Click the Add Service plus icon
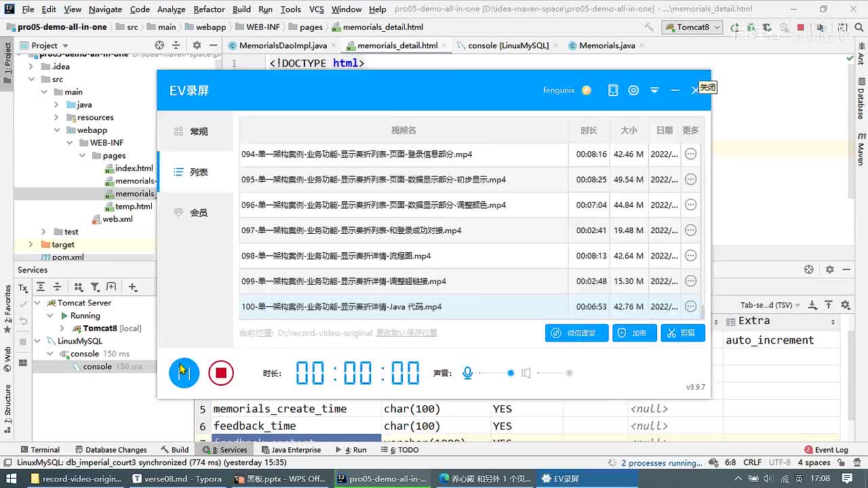Viewport: 868px width, 488px height. pos(132,287)
